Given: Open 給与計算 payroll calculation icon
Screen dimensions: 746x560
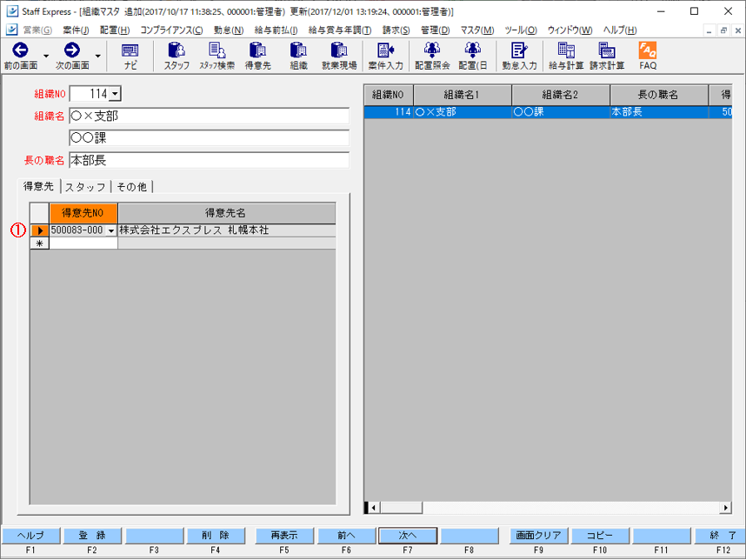Looking at the screenshot, I should coord(566,56).
